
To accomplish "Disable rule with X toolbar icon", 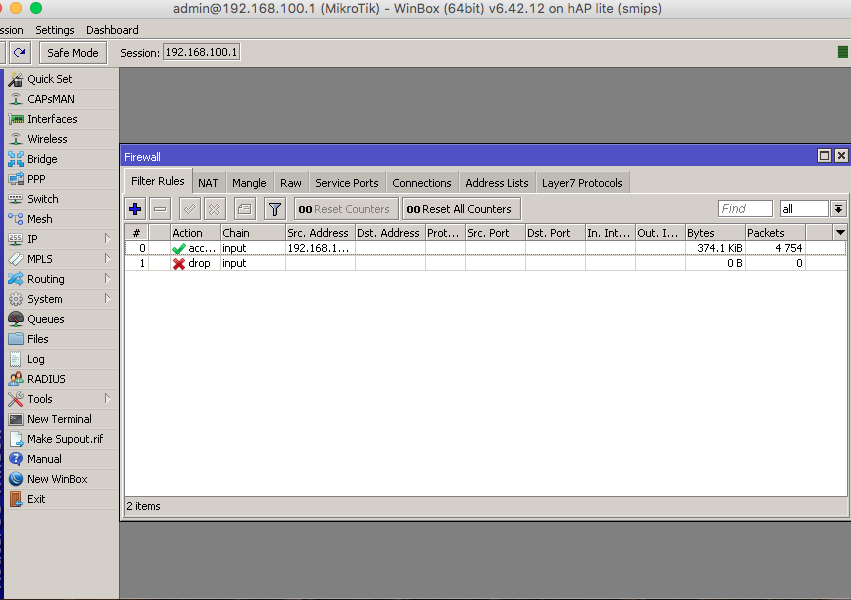I will tap(214, 209).
